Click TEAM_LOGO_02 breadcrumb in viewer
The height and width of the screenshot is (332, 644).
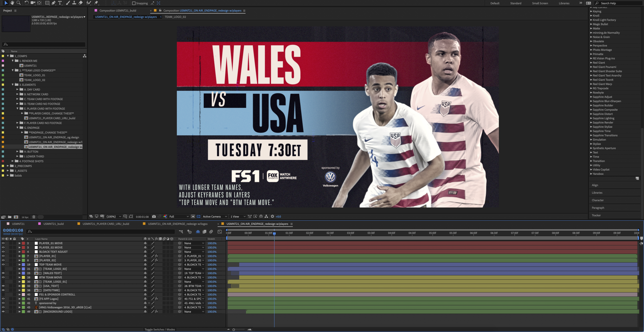pyautogui.click(x=175, y=17)
